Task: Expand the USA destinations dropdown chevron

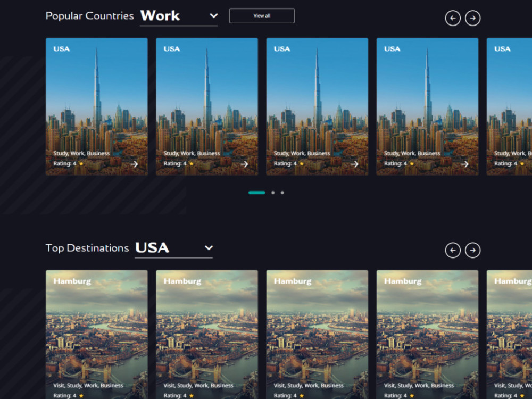Action: pyautogui.click(x=209, y=248)
